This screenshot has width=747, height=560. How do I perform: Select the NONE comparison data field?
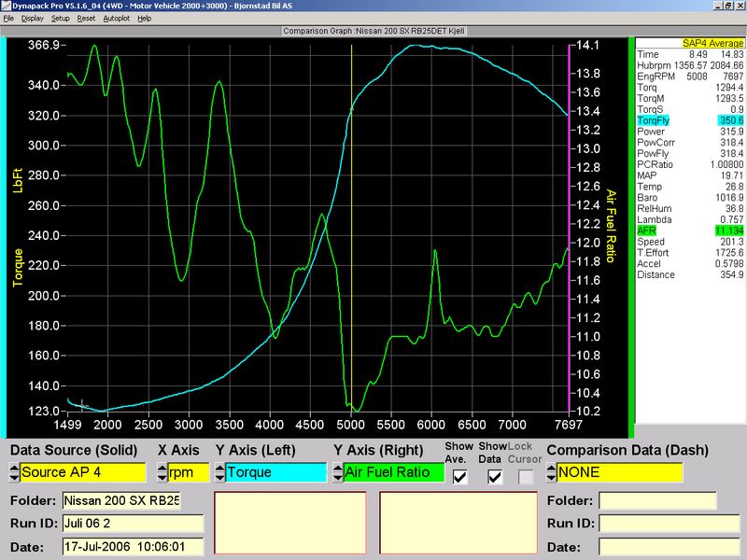click(x=619, y=472)
